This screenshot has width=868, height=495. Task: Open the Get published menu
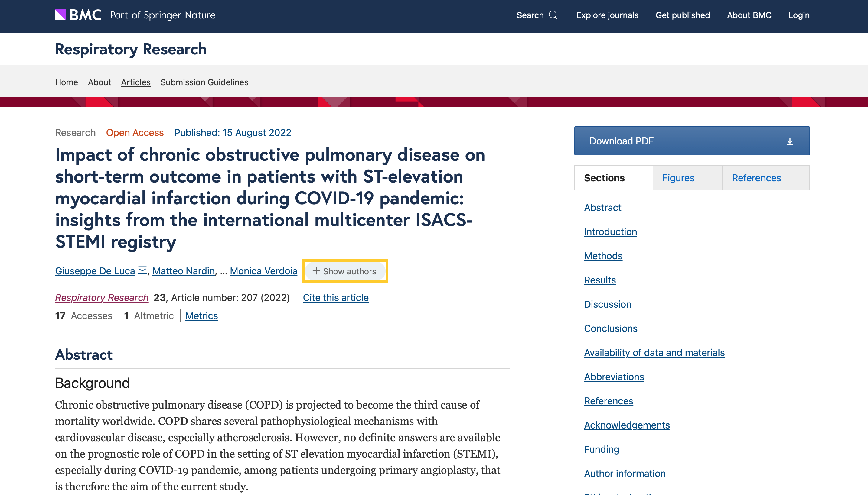682,15
